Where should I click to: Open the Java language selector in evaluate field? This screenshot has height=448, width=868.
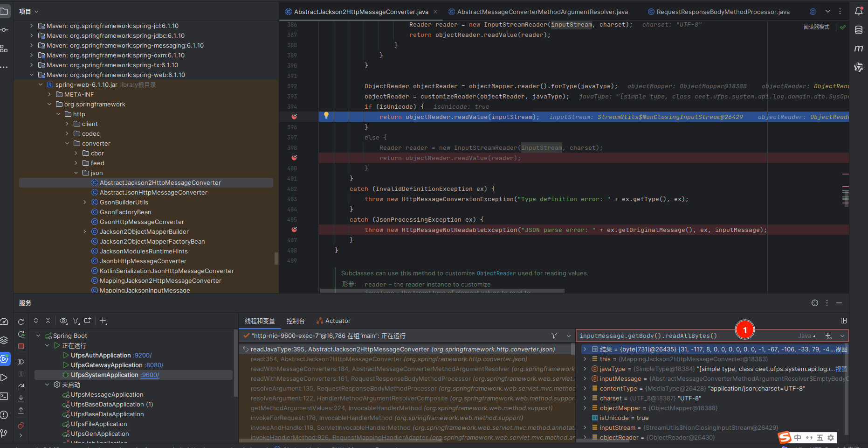[806, 336]
